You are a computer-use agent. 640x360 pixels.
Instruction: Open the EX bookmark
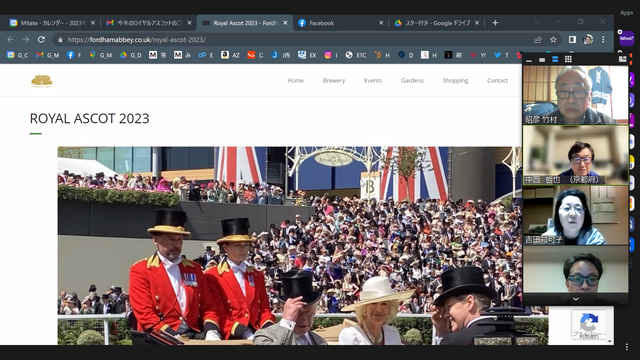tap(307, 55)
